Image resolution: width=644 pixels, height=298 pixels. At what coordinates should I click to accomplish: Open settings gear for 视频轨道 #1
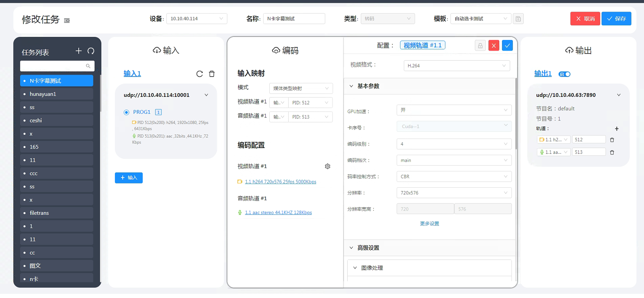click(327, 166)
